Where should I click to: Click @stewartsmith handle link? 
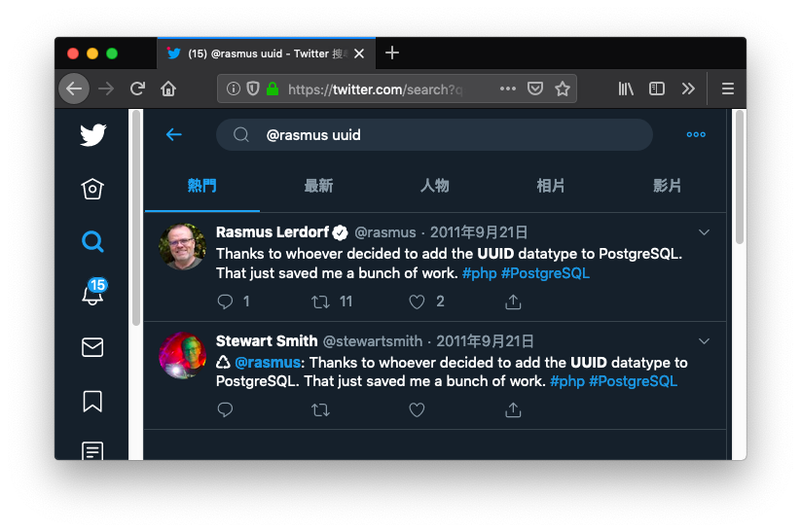point(373,341)
